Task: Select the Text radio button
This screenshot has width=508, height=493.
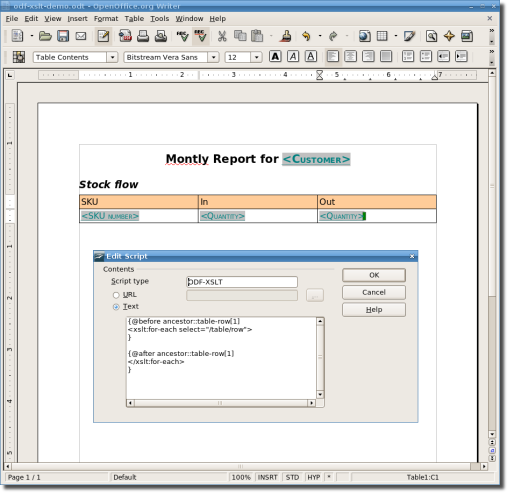Action: pos(116,307)
